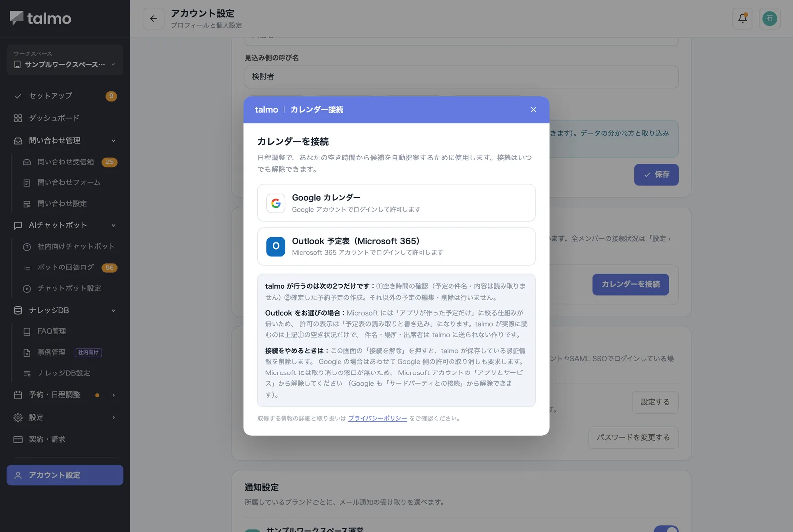Open セットアップ in the sidebar

coord(65,96)
